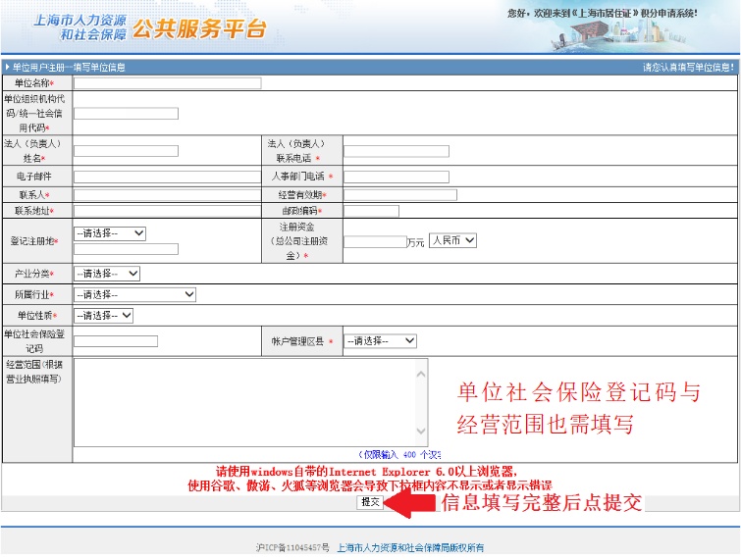Image resolution: width=741 pixels, height=560 pixels.
Task: Click the scroll-down arrow in 经营范围 textarea
Action: (x=421, y=433)
